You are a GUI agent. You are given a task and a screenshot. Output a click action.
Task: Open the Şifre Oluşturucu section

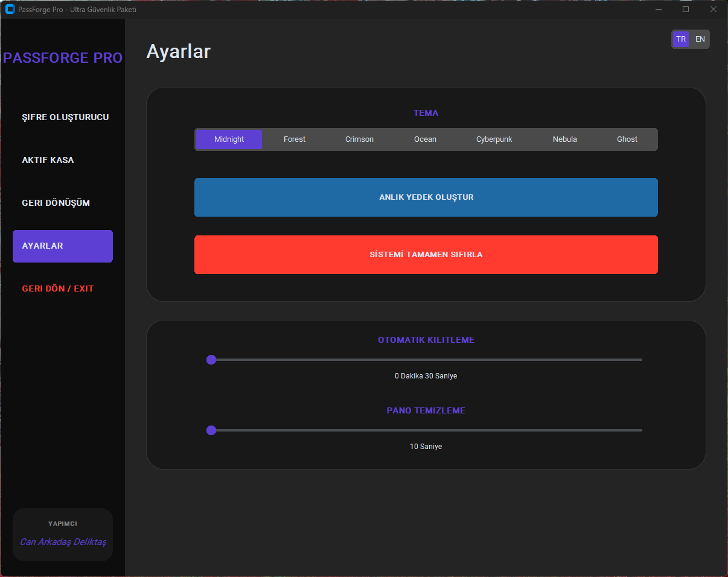tap(65, 116)
